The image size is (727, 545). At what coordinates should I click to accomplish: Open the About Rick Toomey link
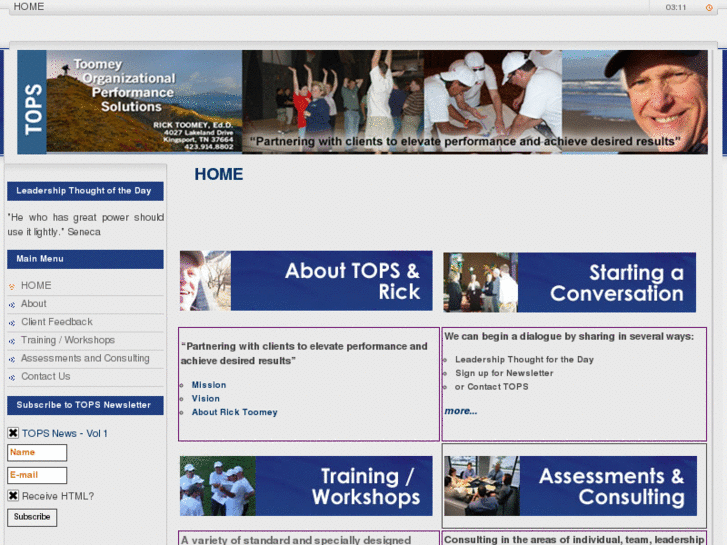pyautogui.click(x=234, y=412)
